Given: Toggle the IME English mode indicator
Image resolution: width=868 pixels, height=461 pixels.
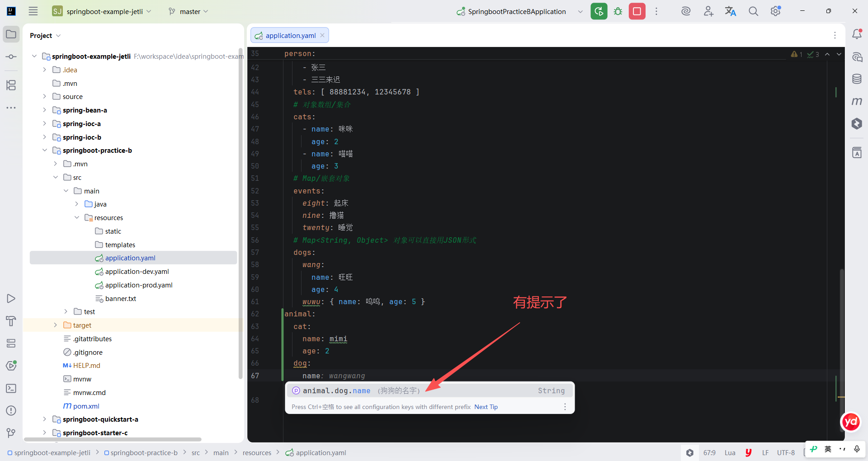Looking at the screenshot, I should coord(828,449).
